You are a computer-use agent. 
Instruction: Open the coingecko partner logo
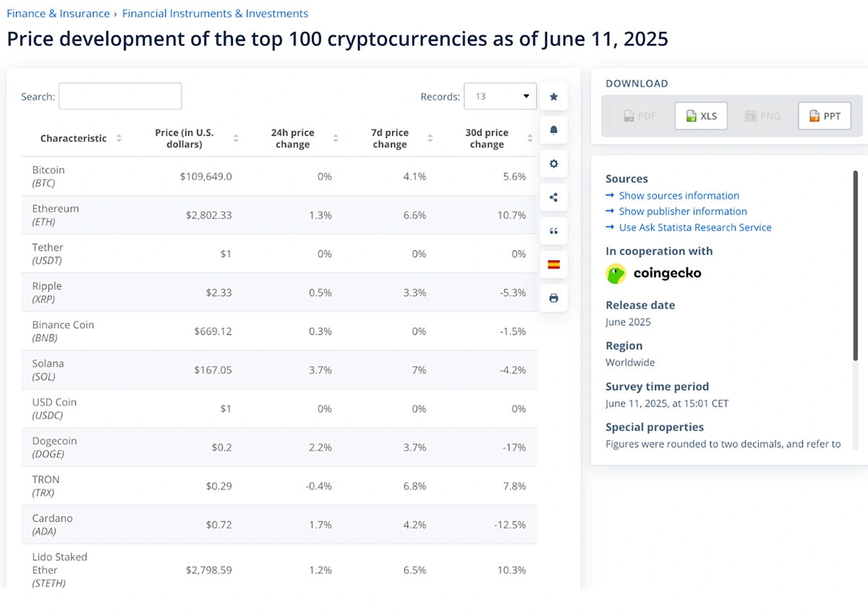point(653,273)
